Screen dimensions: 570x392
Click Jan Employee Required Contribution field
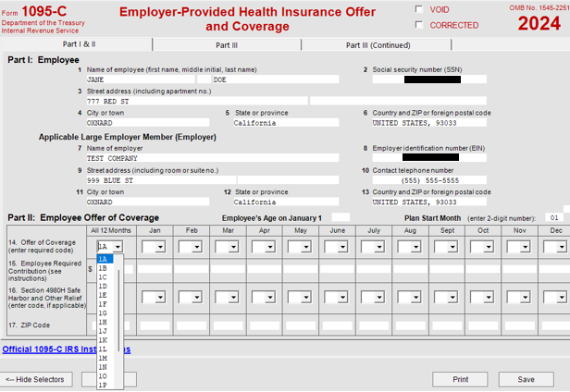155,269
